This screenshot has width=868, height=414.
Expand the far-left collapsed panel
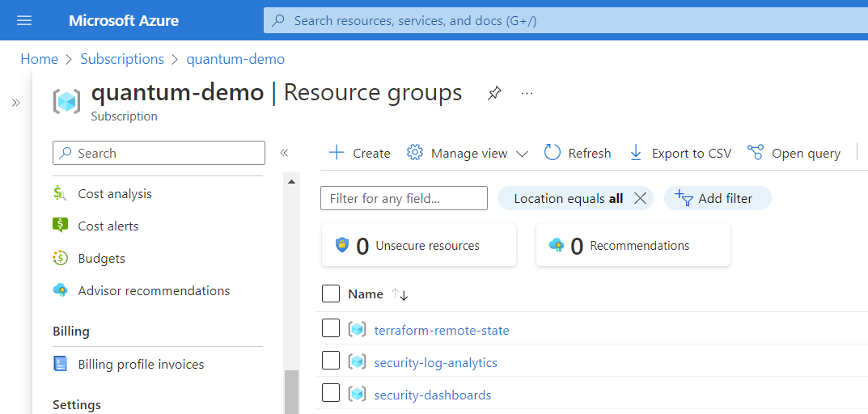(15, 103)
